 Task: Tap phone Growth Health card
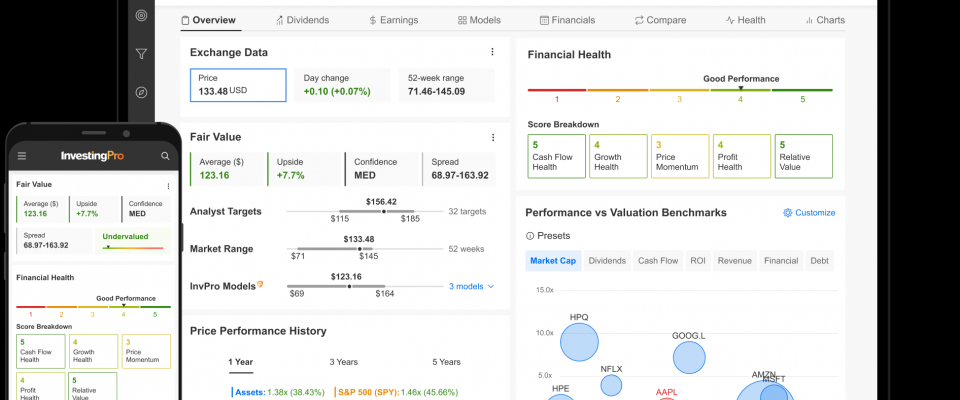point(93,352)
